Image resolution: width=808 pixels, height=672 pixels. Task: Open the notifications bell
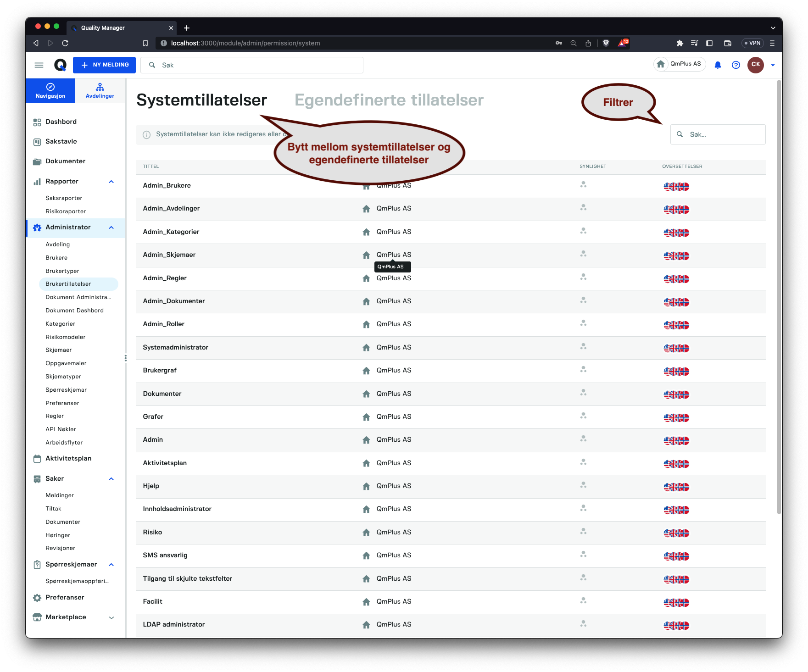(718, 65)
